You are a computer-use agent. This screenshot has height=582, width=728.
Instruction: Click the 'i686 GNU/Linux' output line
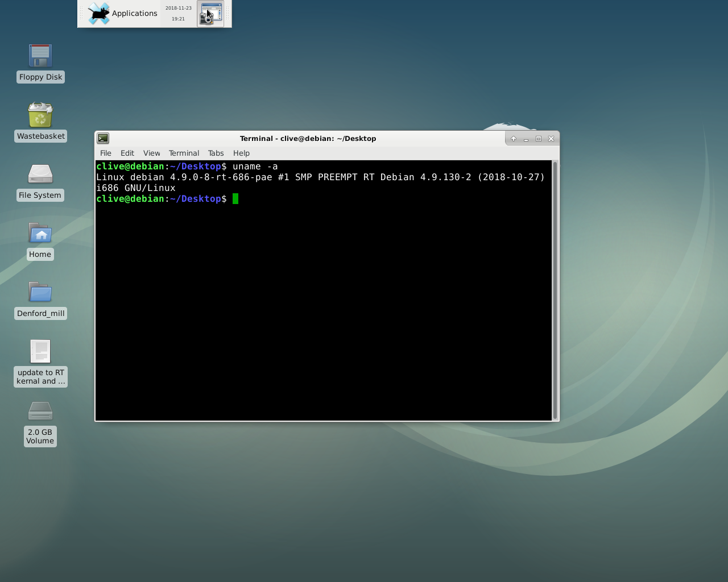[136, 188]
